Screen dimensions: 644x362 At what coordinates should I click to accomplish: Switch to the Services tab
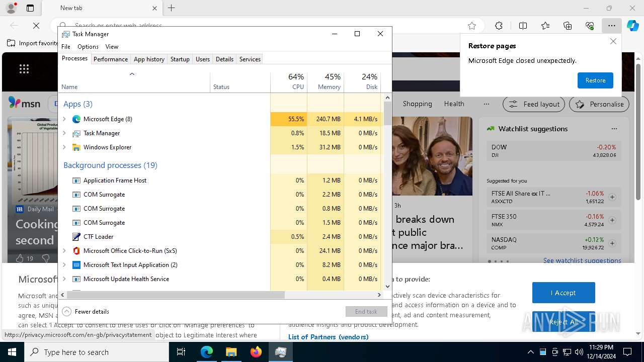point(250,59)
